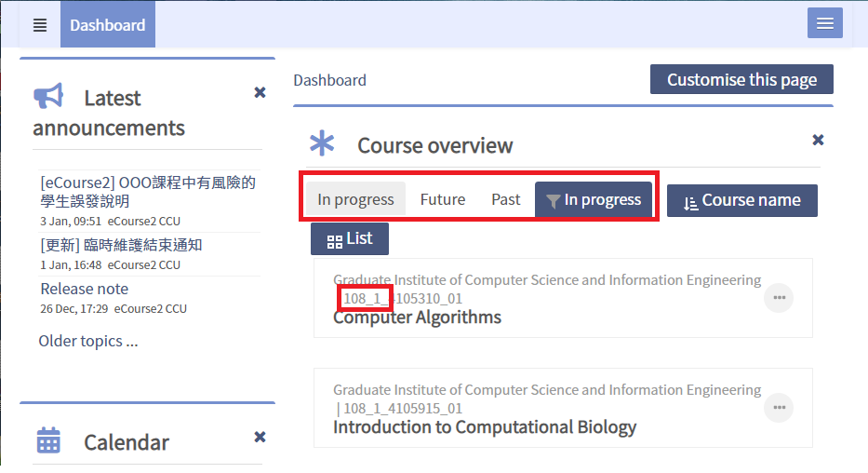Click the Course overview asterisk icon

coord(322,143)
